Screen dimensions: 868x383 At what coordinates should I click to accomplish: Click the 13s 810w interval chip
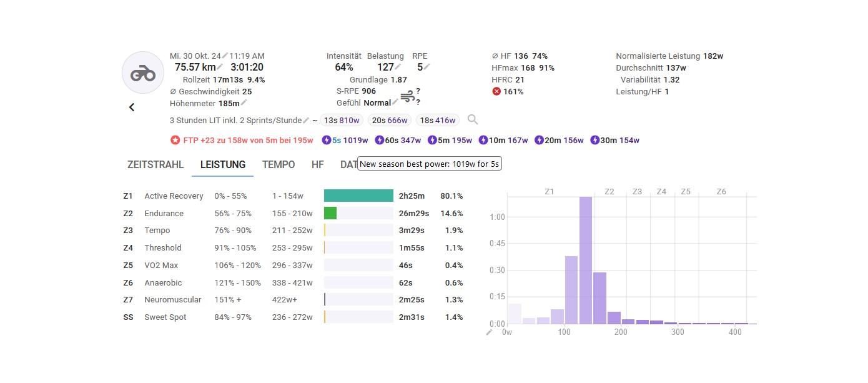[x=342, y=121]
